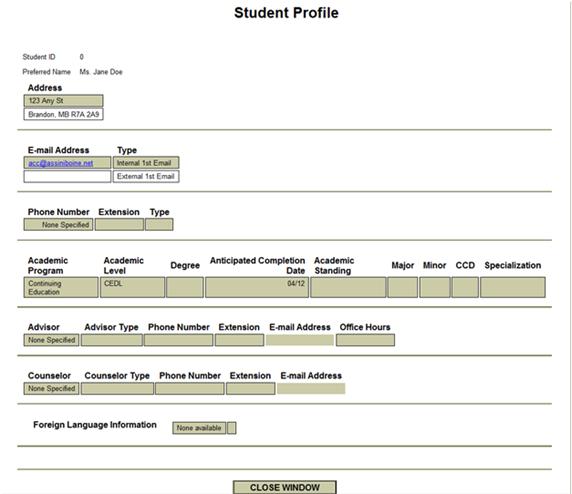Viewport: 572px width, 494px height.
Task: Select the External 1st Email type field
Action: pos(146,177)
